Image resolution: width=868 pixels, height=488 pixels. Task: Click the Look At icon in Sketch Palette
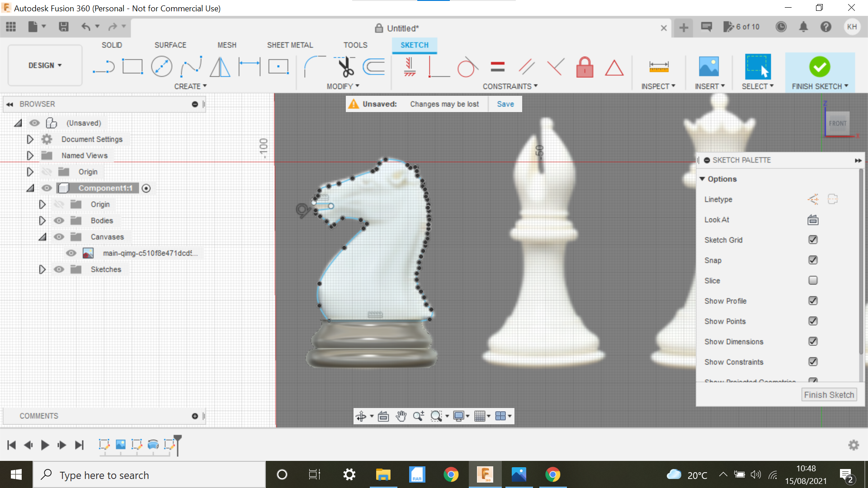[x=812, y=220]
